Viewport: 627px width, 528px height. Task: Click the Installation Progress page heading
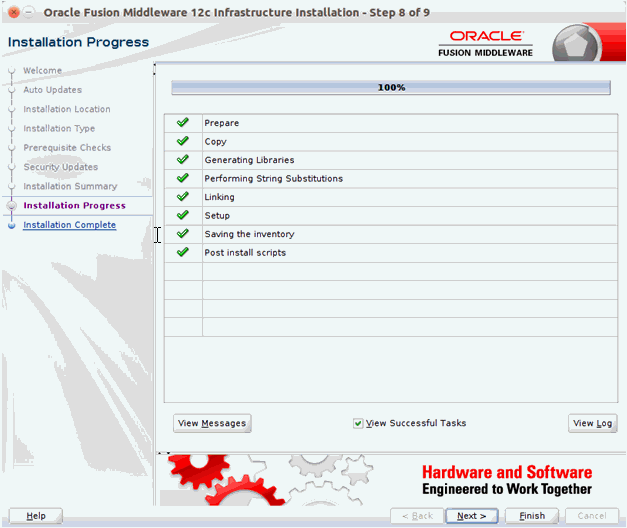point(78,42)
